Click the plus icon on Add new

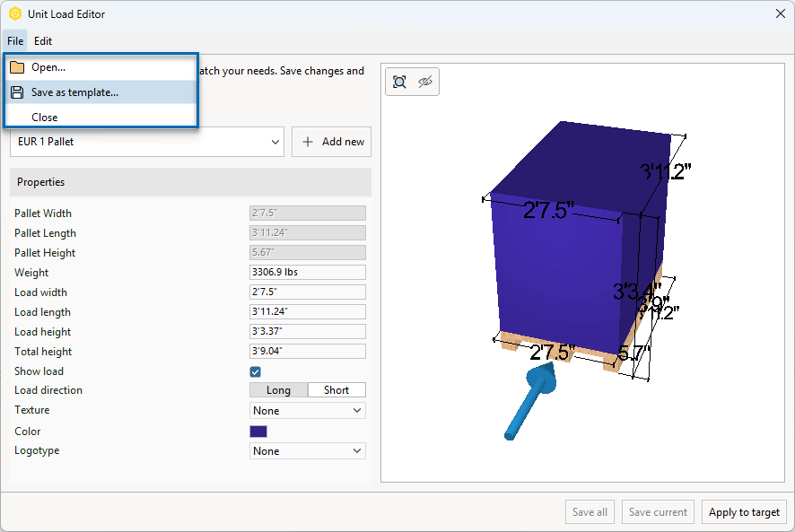click(x=307, y=142)
